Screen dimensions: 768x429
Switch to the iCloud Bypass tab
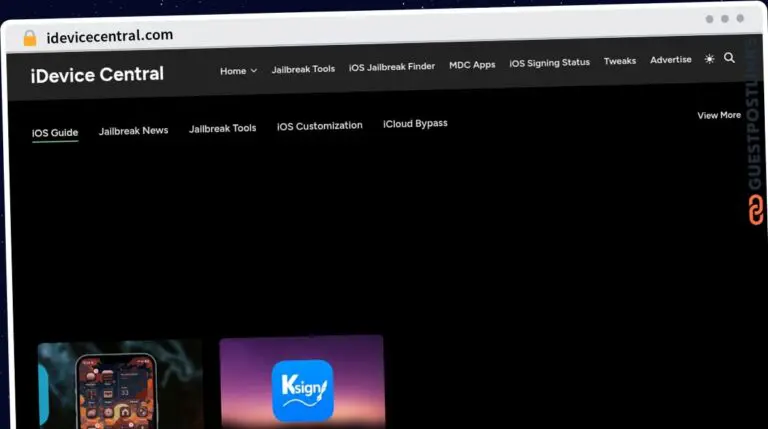click(x=415, y=124)
